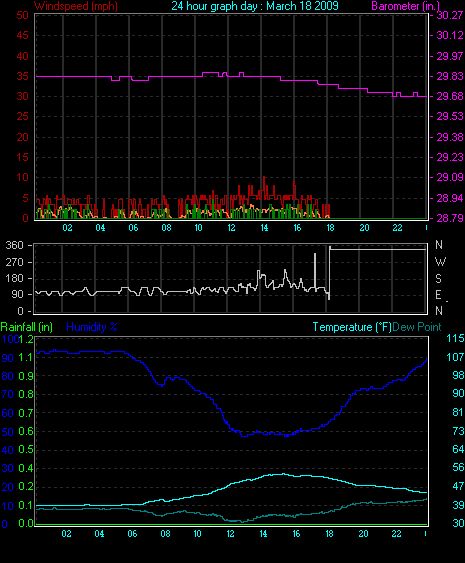Click temperature axis value 47

tap(458, 486)
